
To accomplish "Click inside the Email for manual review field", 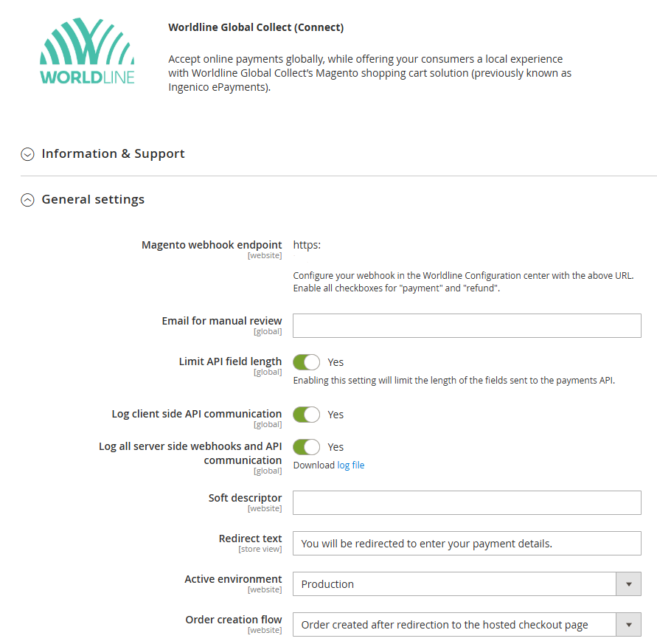I will (x=467, y=326).
